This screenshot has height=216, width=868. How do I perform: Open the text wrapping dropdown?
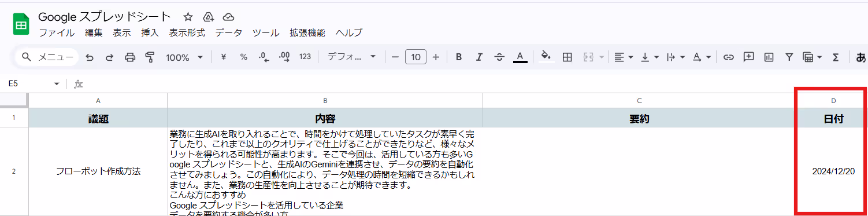tap(675, 57)
